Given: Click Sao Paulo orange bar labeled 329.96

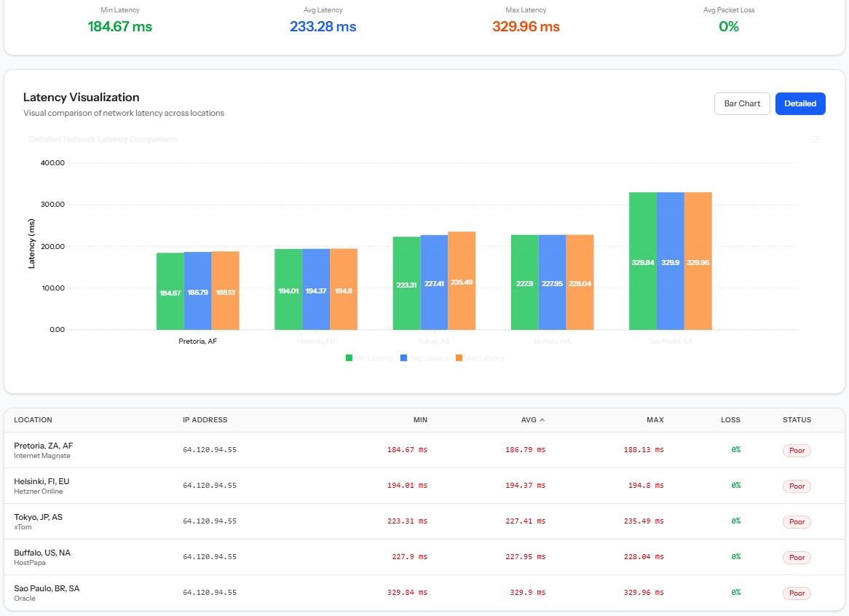Looking at the screenshot, I should 698,261.
